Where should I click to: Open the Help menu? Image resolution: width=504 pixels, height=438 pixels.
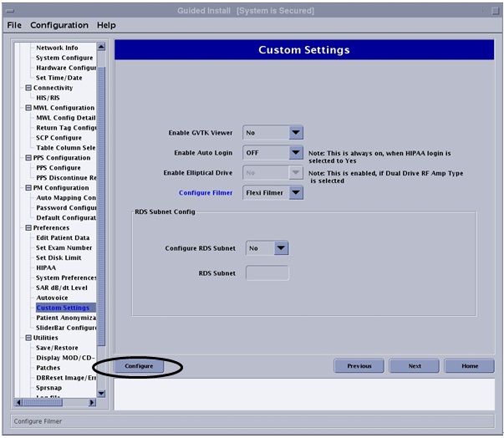106,25
